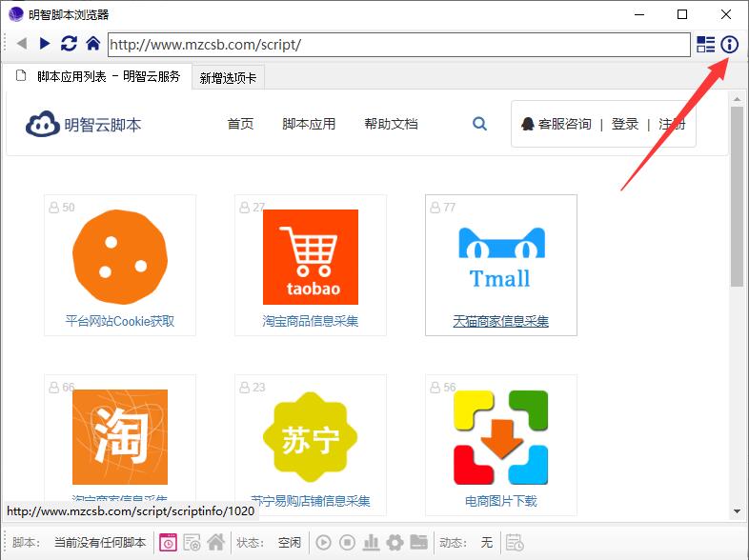The height and width of the screenshot is (560, 749).
Task: Click the favorite scripts list icon
Action: coord(192,542)
